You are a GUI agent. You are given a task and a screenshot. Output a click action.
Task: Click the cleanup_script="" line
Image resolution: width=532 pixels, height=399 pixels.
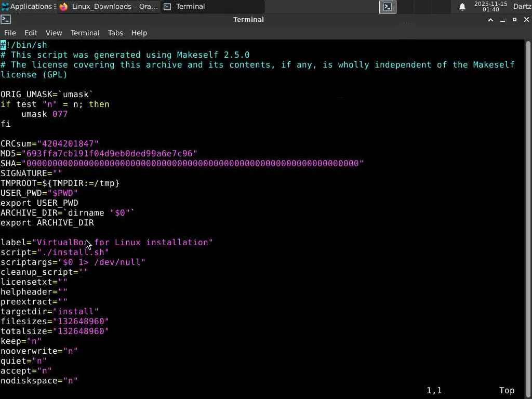point(44,272)
